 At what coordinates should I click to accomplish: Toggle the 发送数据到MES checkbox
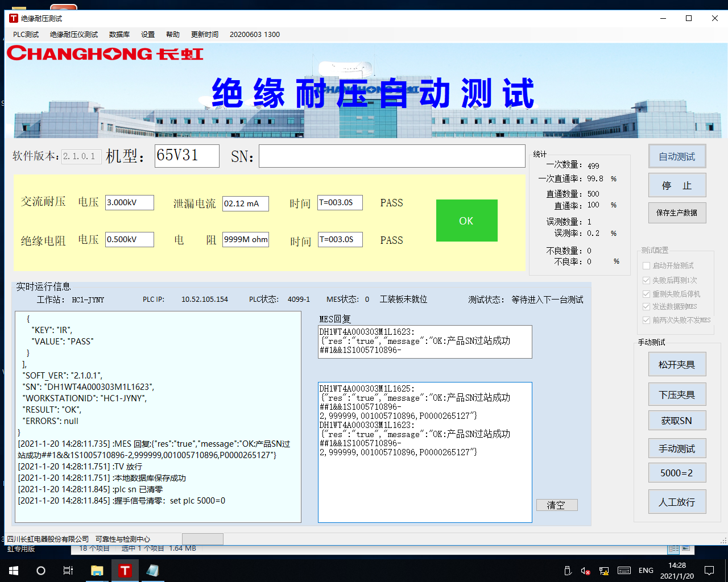(x=646, y=306)
